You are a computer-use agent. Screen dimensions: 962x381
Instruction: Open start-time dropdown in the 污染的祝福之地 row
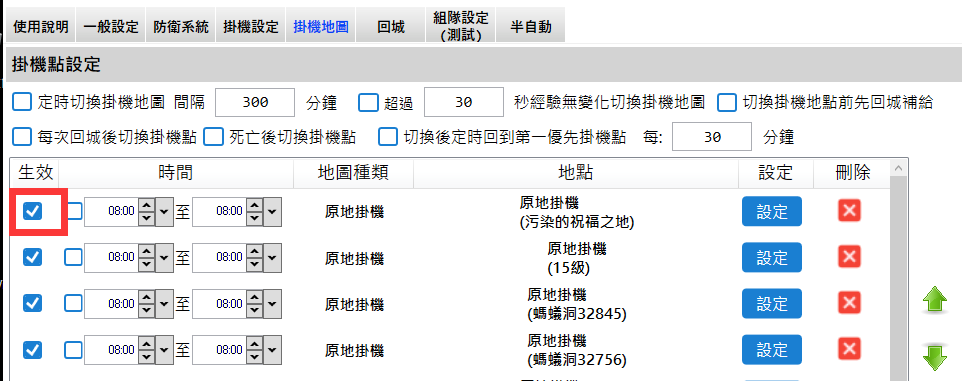point(164,212)
